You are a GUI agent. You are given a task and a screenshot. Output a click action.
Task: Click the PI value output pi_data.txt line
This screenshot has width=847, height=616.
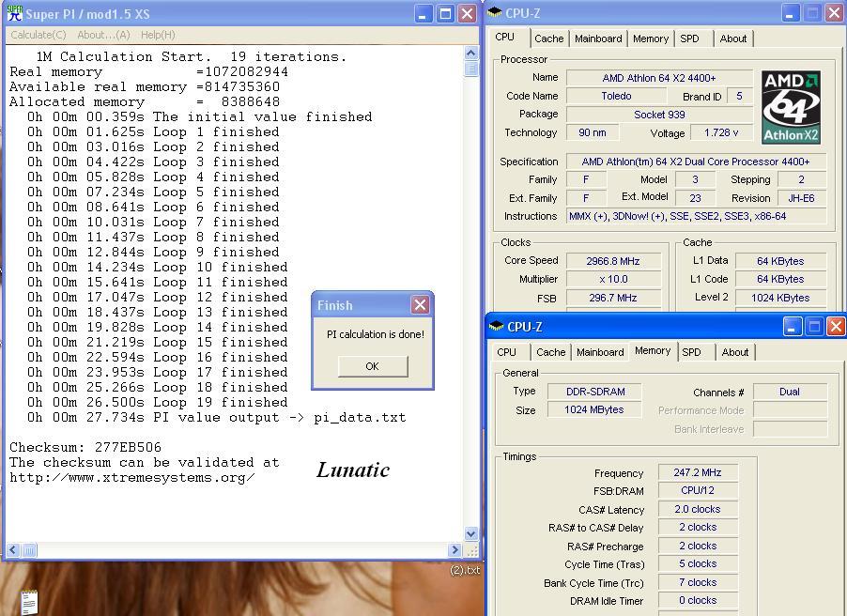point(217,418)
